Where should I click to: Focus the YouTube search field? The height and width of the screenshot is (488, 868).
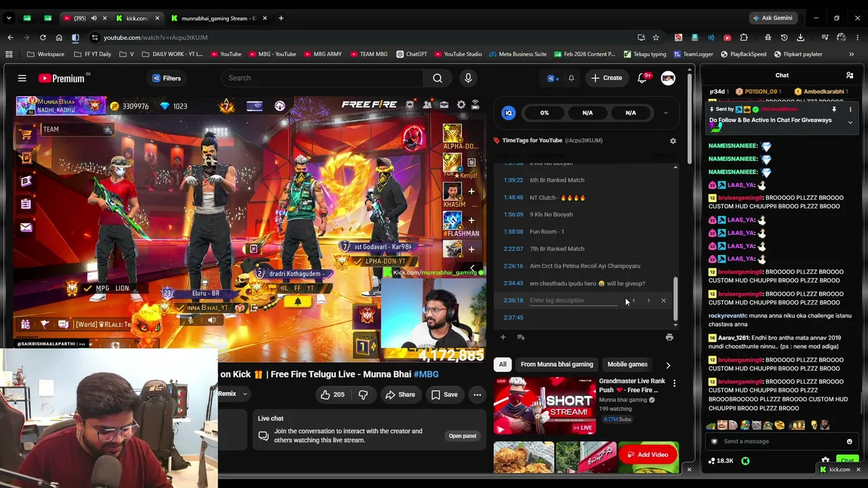coord(322,78)
